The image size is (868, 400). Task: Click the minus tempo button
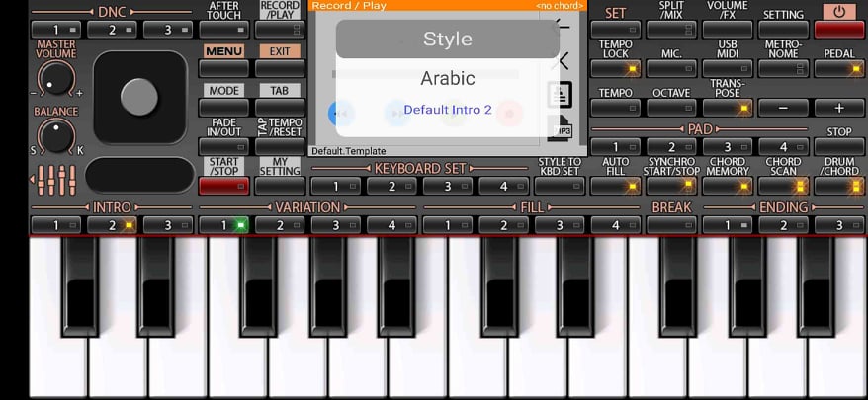(783, 108)
